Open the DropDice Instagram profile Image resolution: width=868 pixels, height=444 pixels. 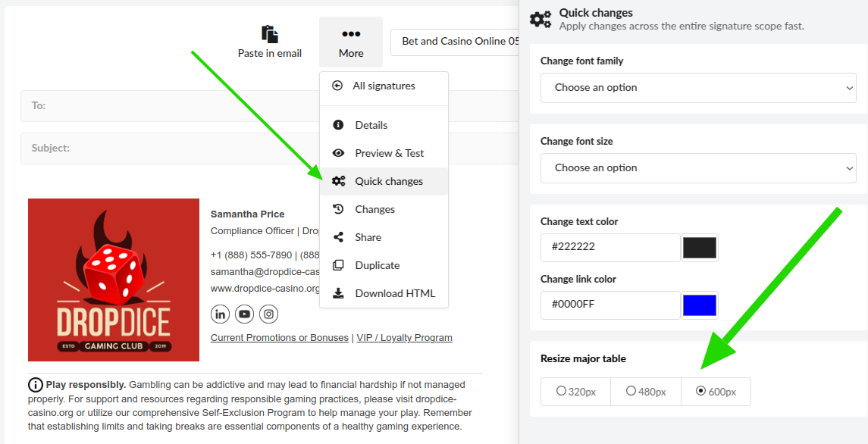click(268, 314)
